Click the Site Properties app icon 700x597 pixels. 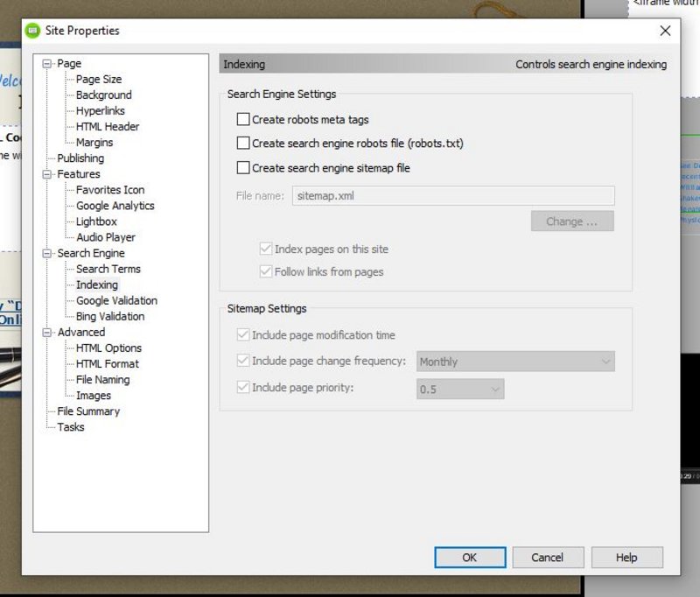click(x=32, y=31)
